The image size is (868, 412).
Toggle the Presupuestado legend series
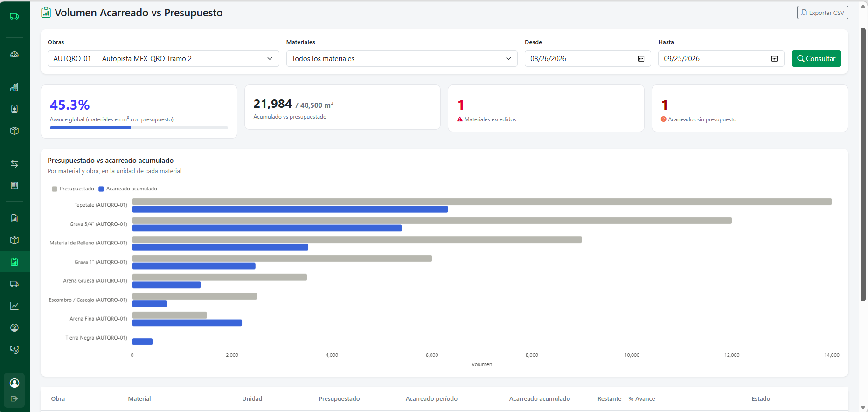[73, 189]
